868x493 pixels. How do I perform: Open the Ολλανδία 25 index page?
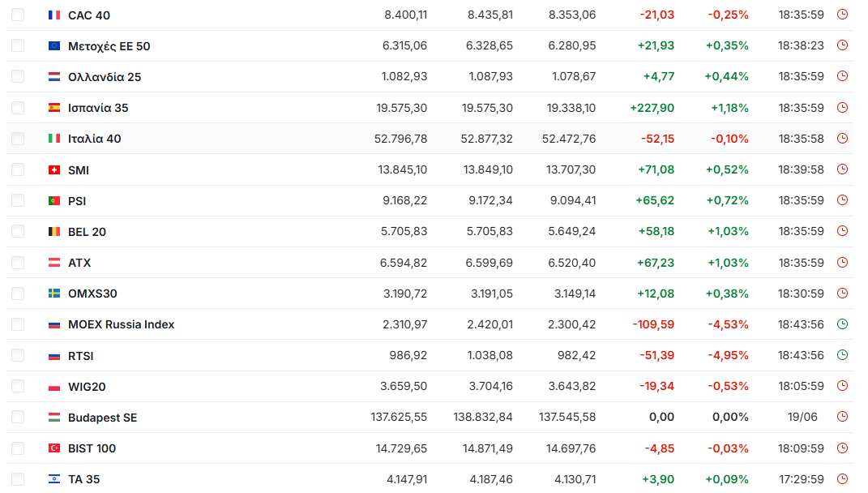[x=105, y=77]
